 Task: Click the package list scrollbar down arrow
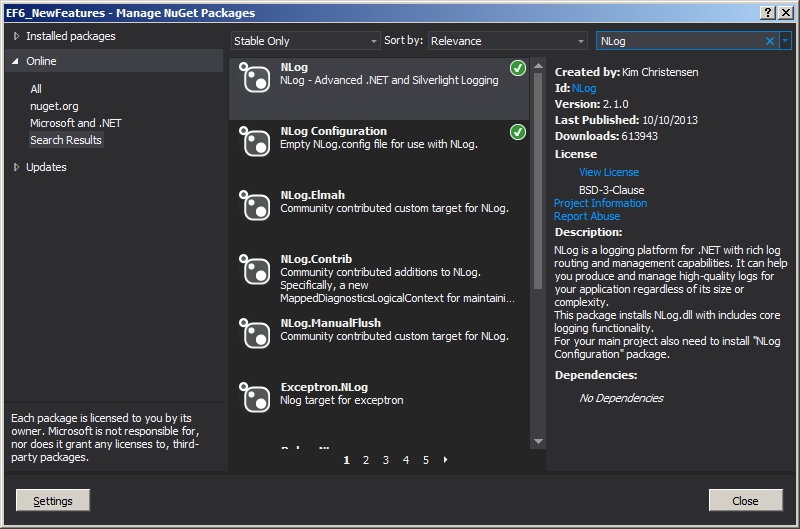click(538, 441)
